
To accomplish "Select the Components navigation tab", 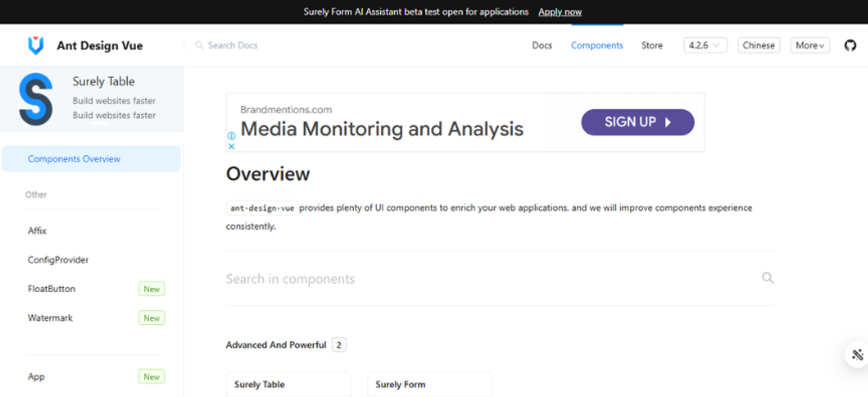I will (597, 46).
